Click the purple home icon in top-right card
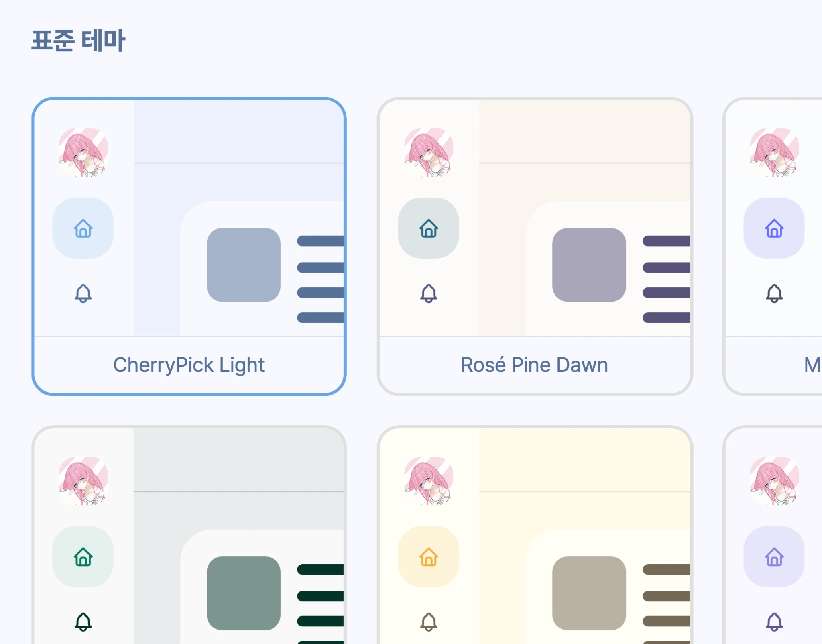This screenshot has width=822, height=644. pos(774,228)
